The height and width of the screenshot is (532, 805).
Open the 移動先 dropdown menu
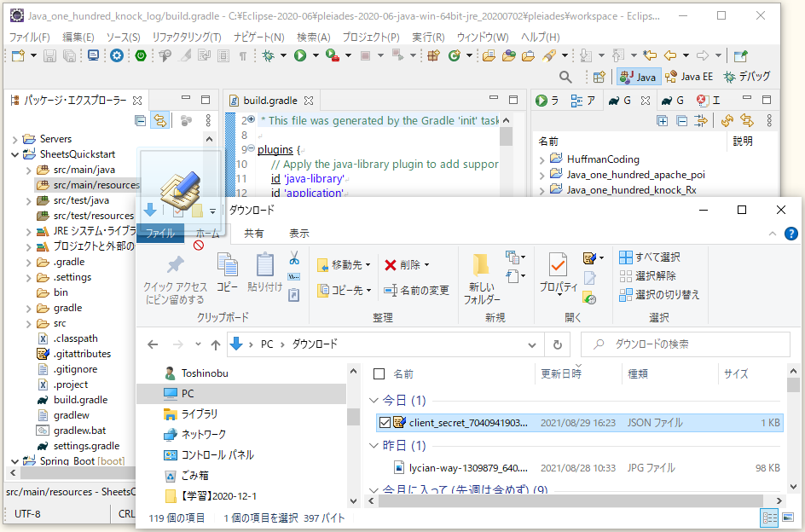click(x=367, y=264)
